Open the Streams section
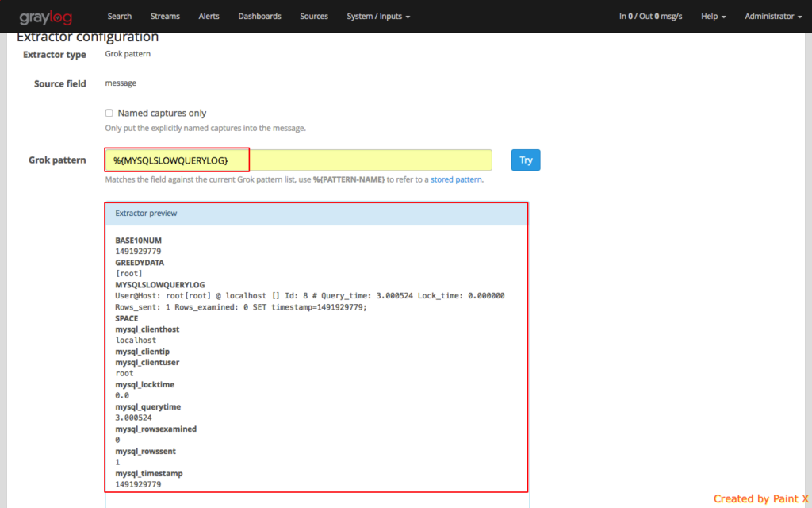The height and width of the screenshot is (508, 812). tap(165, 16)
